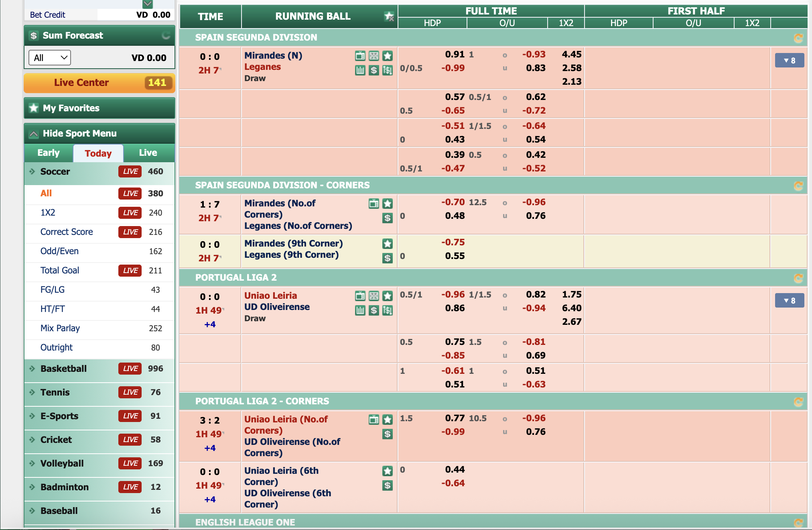Click dollar icon in Uniao Leiria row
The image size is (812, 530).
[374, 310]
